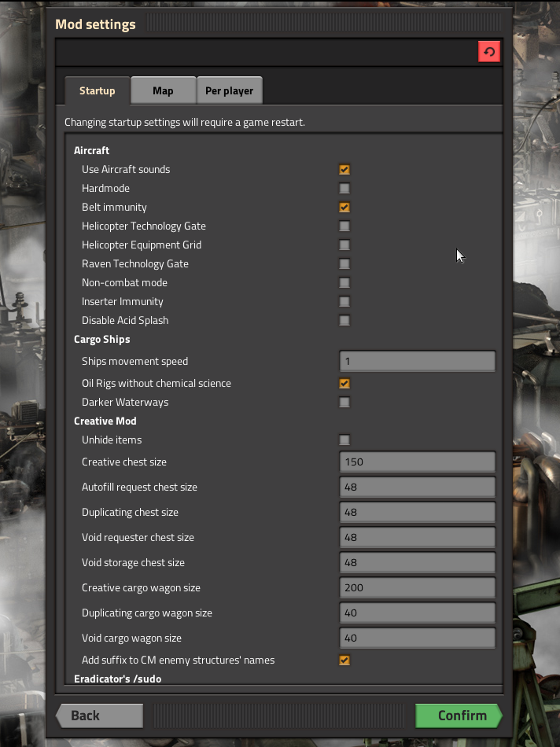The image size is (560, 747).
Task: Click the Unhide items label
Action: pyautogui.click(x=112, y=440)
